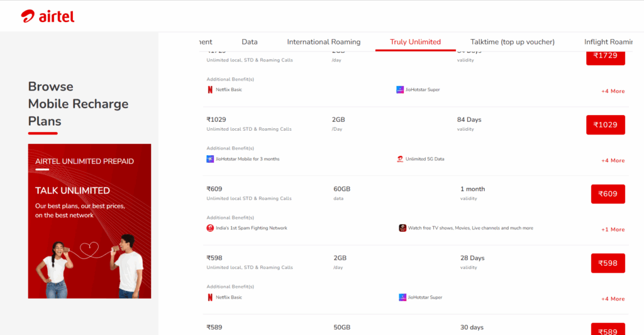
Task: Click the Netflix icon in the ₹598 plan
Action: [210, 297]
